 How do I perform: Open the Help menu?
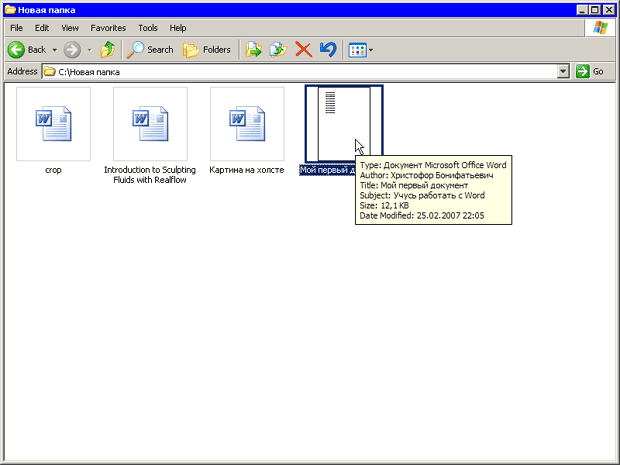click(178, 28)
